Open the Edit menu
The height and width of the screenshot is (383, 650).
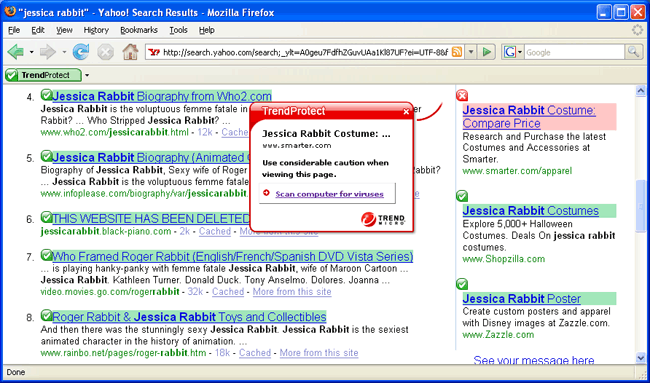coord(38,30)
